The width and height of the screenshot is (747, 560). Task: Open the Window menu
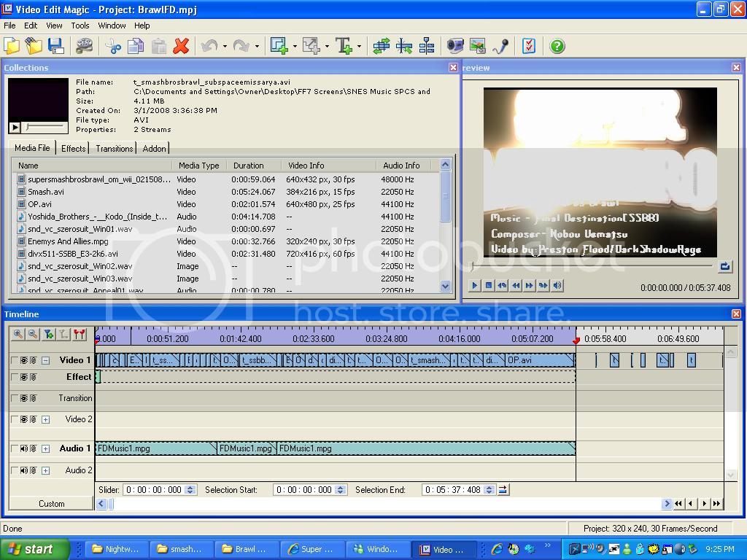(112, 26)
